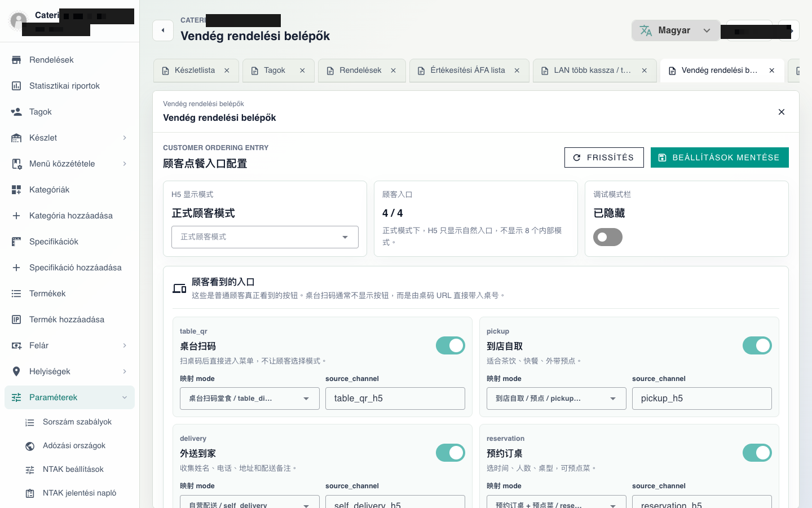Screen dimensions: 812x508
Task: Open the pickup 映射 mode dropdown
Action: tap(557, 398)
